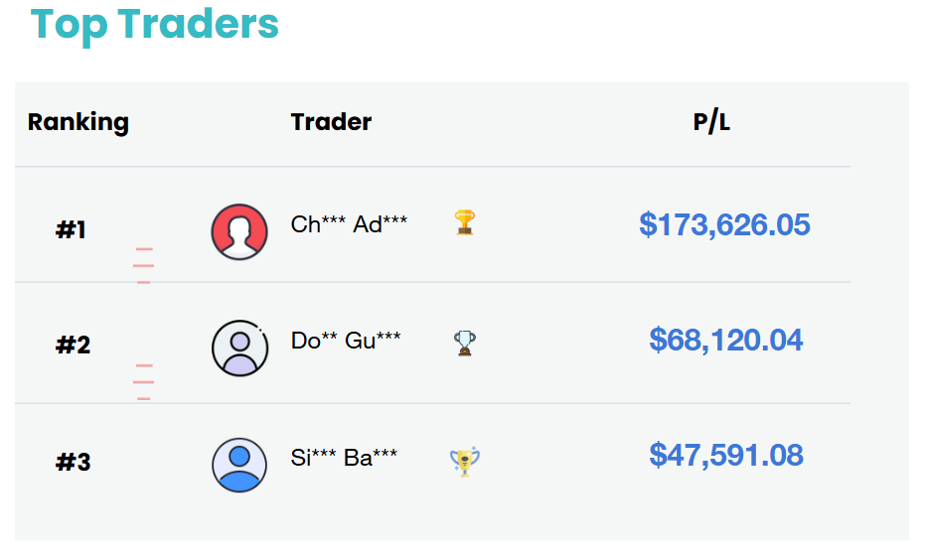This screenshot has height=560, width=928.
Task: Open the Si*** Ba*** trader name
Action: 344,457
